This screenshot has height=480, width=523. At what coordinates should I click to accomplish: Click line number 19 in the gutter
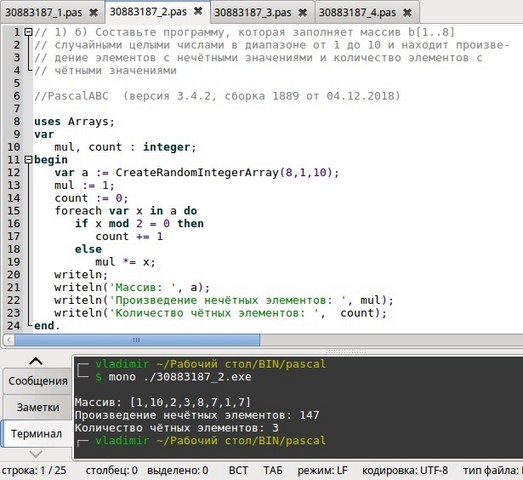point(14,262)
